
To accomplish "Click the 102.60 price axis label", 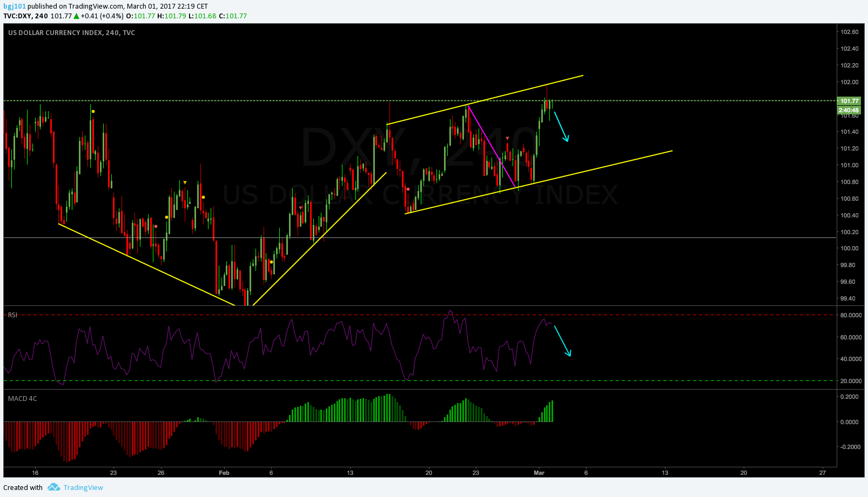I will (x=849, y=32).
